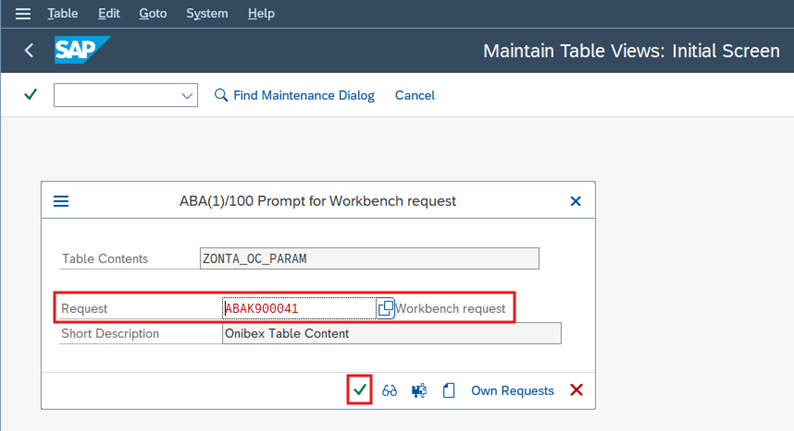Expand the command field dropdown arrow
This screenshot has height=431, width=794.
187,96
